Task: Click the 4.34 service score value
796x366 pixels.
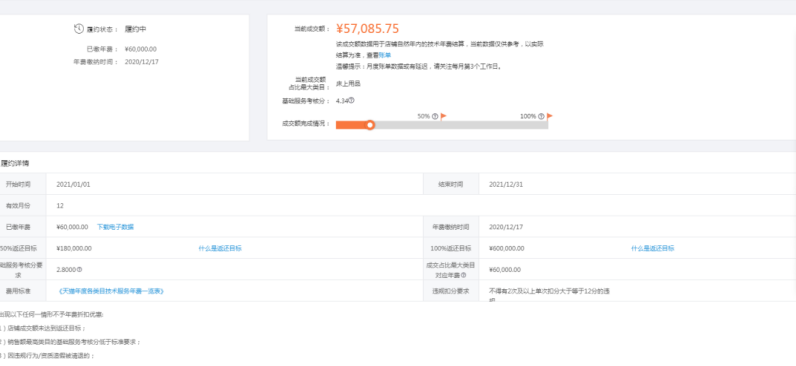Action: (x=342, y=101)
